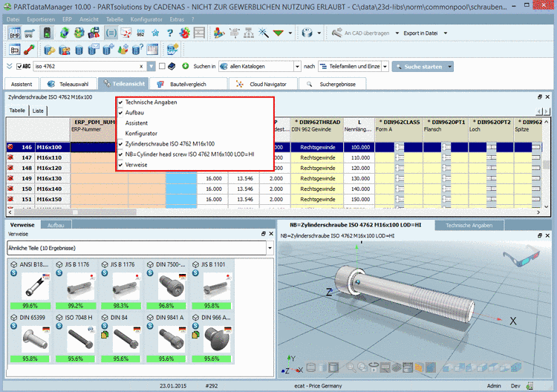Toggle the Verweise entry in context menu
The image size is (557, 392).
(x=137, y=164)
